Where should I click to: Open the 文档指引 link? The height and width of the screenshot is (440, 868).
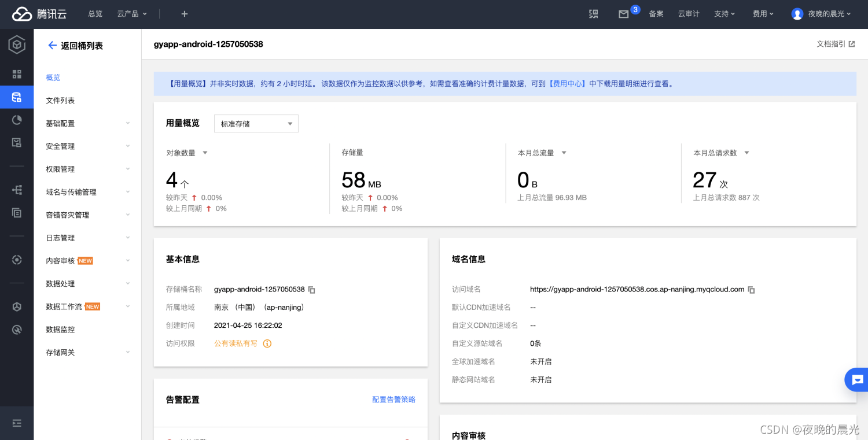click(x=831, y=44)
